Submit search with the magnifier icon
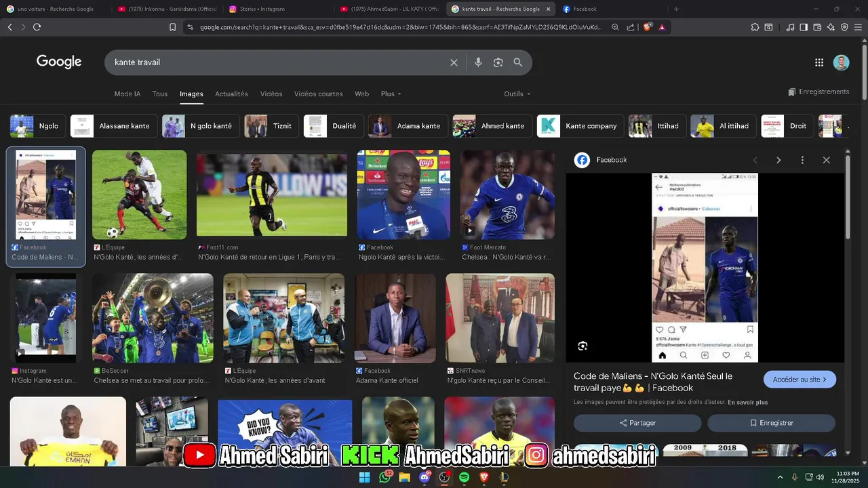This screenshot has width=868, height=488. 518,62
